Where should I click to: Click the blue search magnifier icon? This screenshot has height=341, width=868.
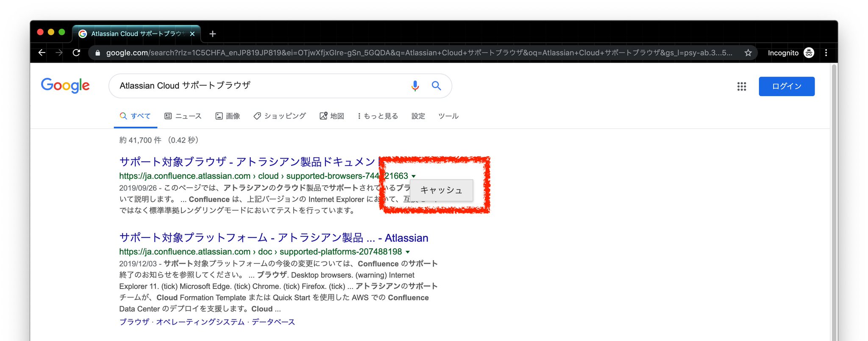point(436,86)
